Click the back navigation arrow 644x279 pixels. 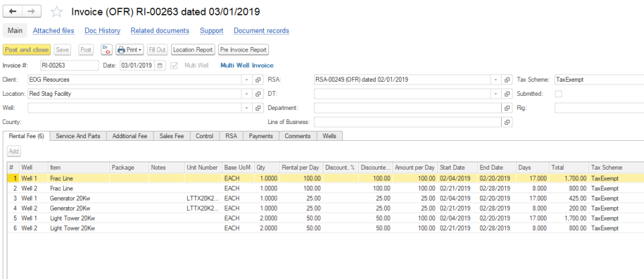pyautogui.click(x=13, y=12)
